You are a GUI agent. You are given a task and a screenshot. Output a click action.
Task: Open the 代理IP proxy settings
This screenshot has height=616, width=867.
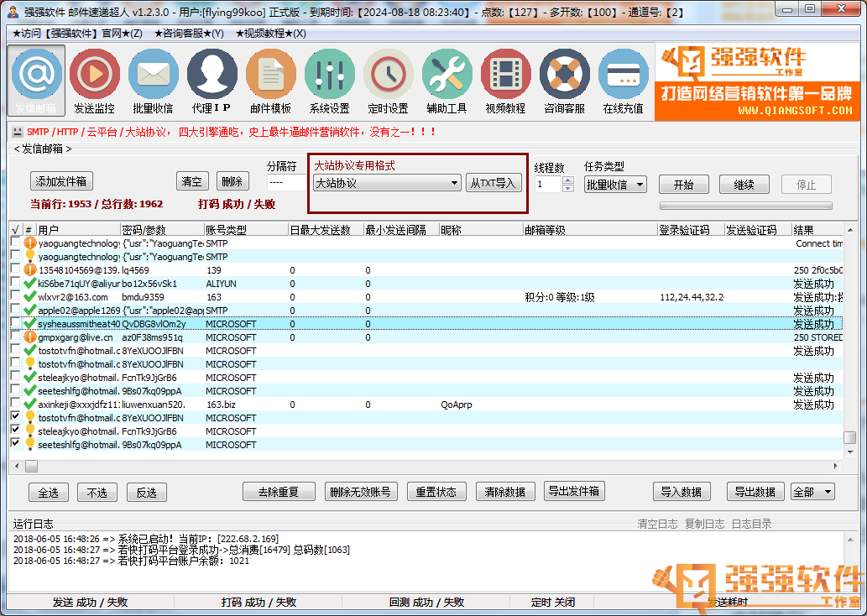212,81
